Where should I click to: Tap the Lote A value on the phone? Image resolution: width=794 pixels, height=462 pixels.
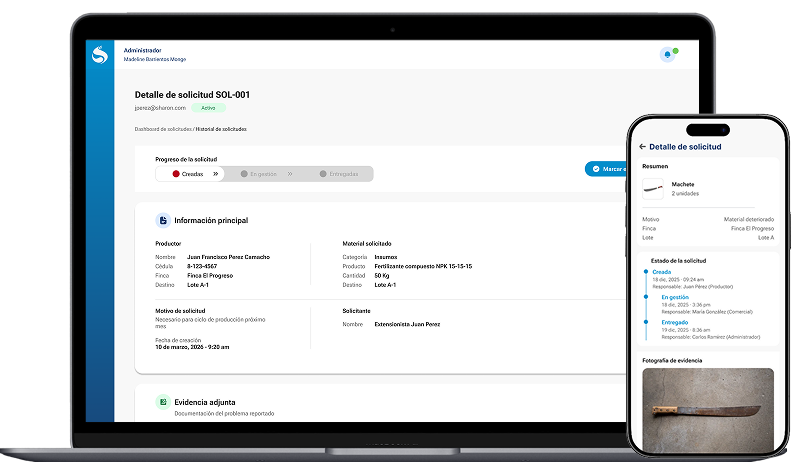click(x=766, y=238)
